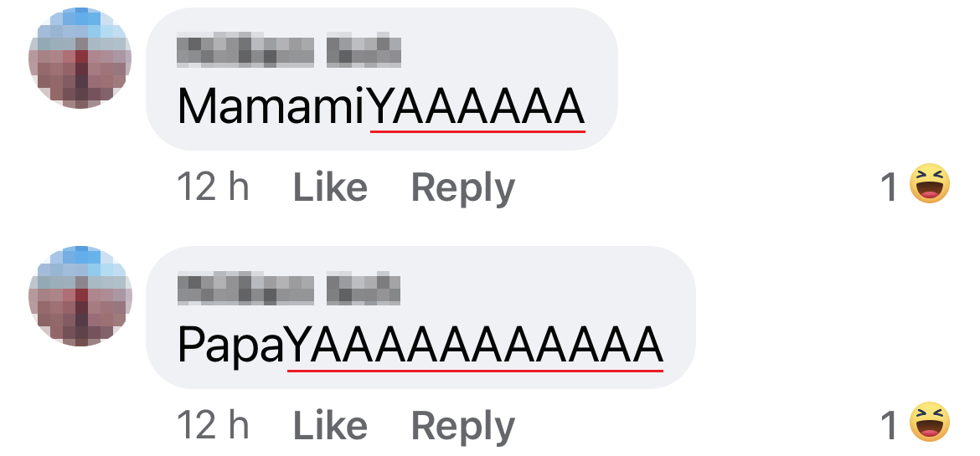
Task: Click the word Papa in the second comment
Action: coord(231,346)
